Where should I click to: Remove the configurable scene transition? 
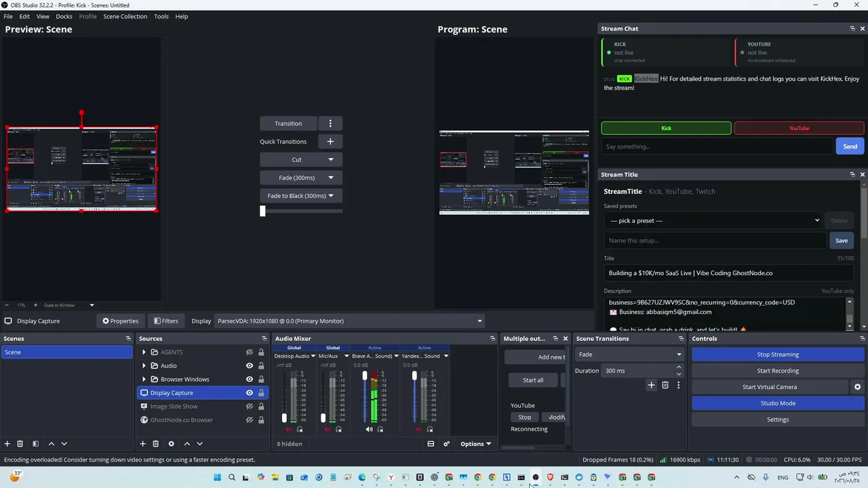point(665,385)
